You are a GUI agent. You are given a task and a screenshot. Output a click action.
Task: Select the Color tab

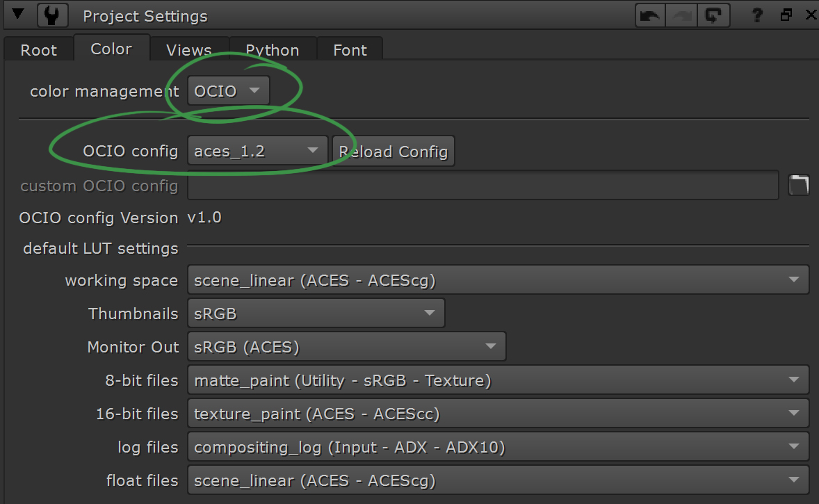tap(111, 49)
